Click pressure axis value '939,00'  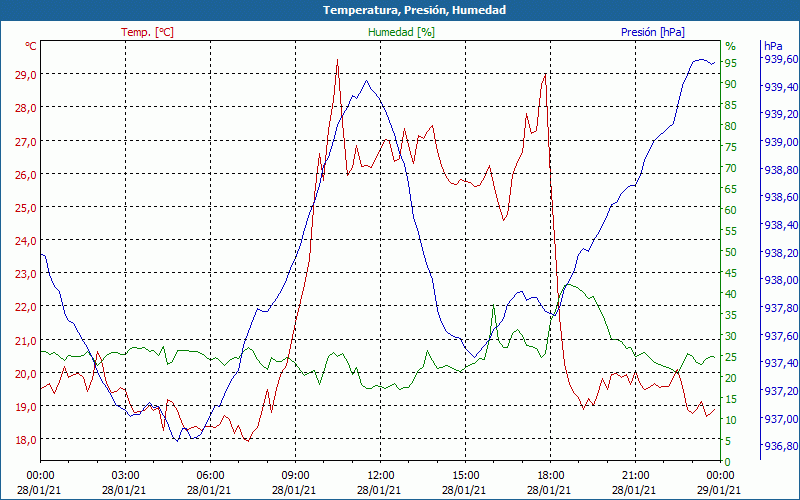tap(781, 141)
